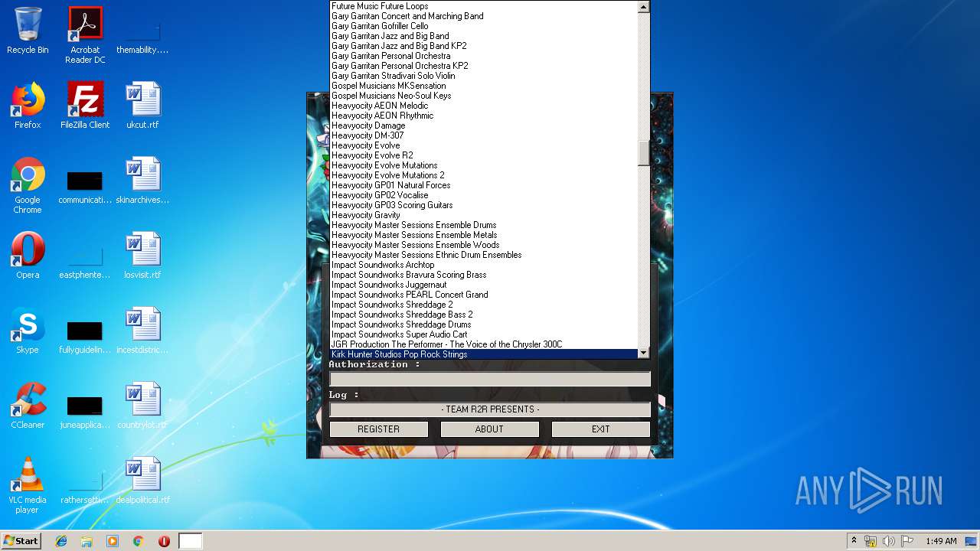This screenshot has height=551, width=980.
Task: Click the product list scrollbar thumb
Action: click(643, 153)
